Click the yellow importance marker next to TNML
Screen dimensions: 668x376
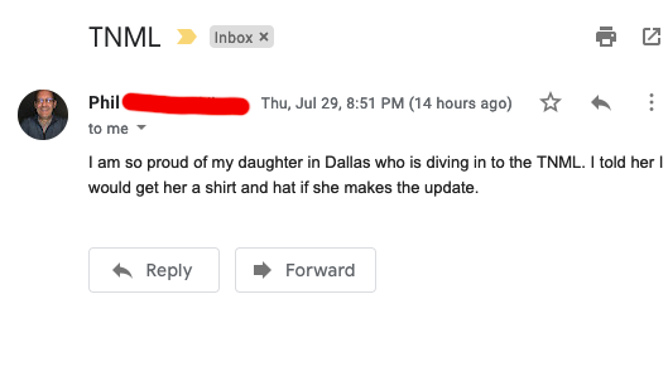pos(187,37)
